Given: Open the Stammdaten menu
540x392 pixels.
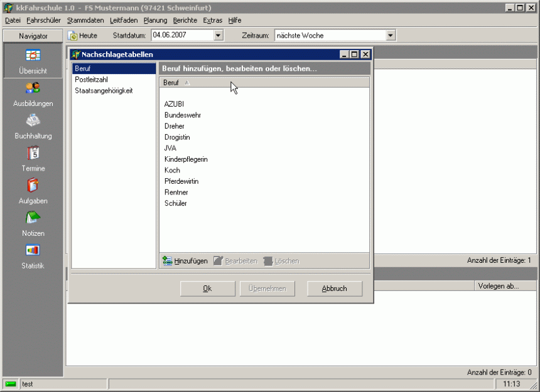Looking at the screenshot, I should [x=85, y=20].
